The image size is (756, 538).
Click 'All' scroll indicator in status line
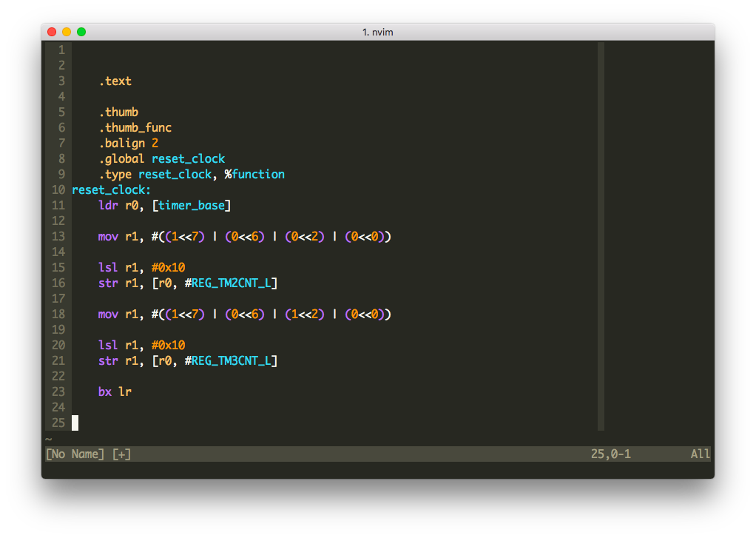[700, 454]
